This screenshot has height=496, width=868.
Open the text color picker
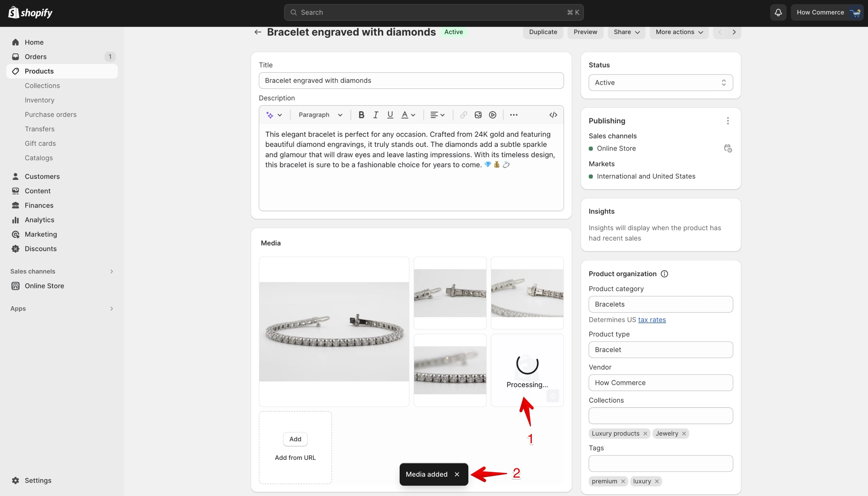click(408, 115)
